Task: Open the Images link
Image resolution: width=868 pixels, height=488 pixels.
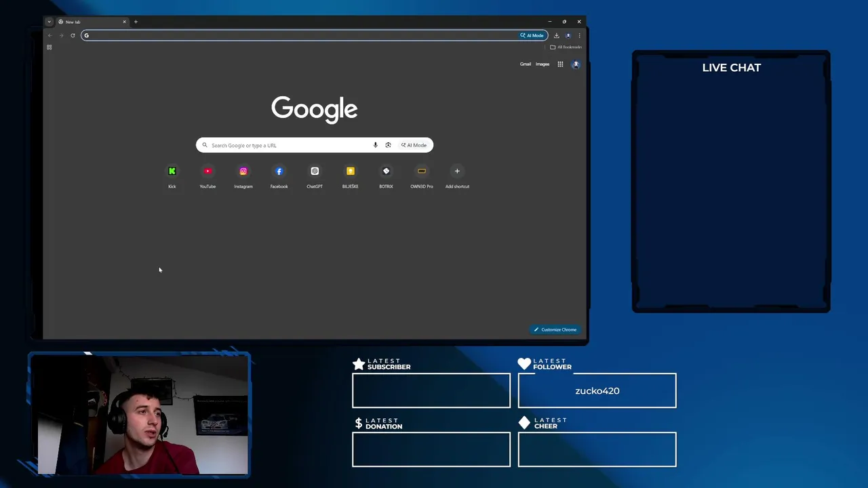Action: (x=542, y=64)
